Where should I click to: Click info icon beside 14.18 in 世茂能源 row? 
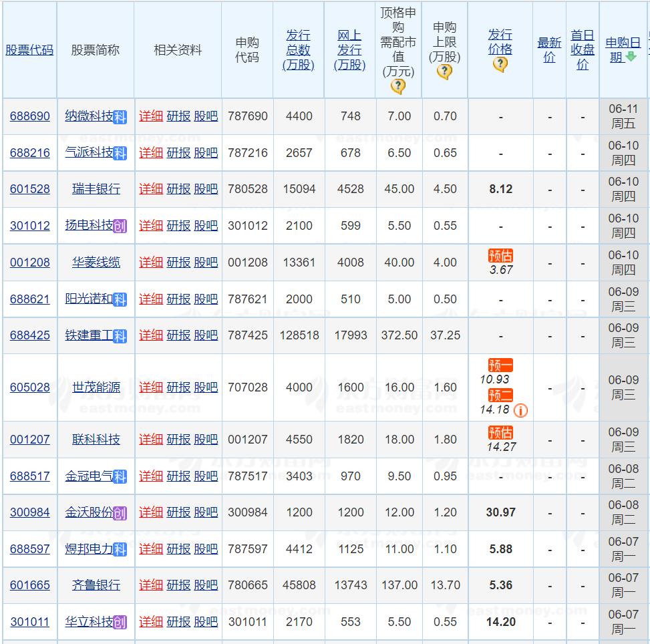520,410
